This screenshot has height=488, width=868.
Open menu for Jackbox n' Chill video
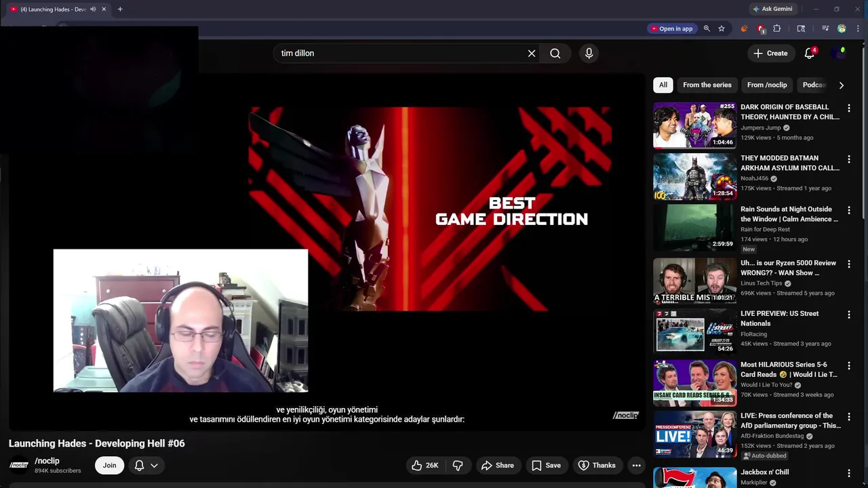pos(849,473)
